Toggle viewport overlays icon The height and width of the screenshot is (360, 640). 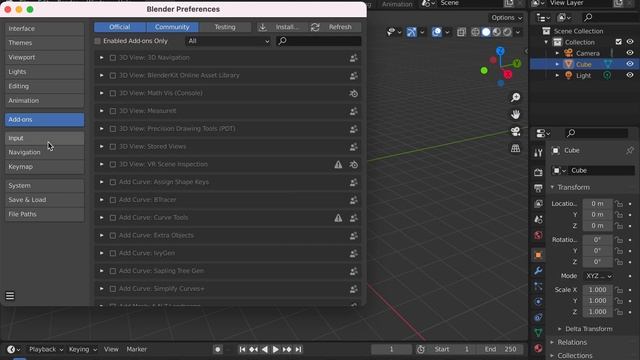437,32
